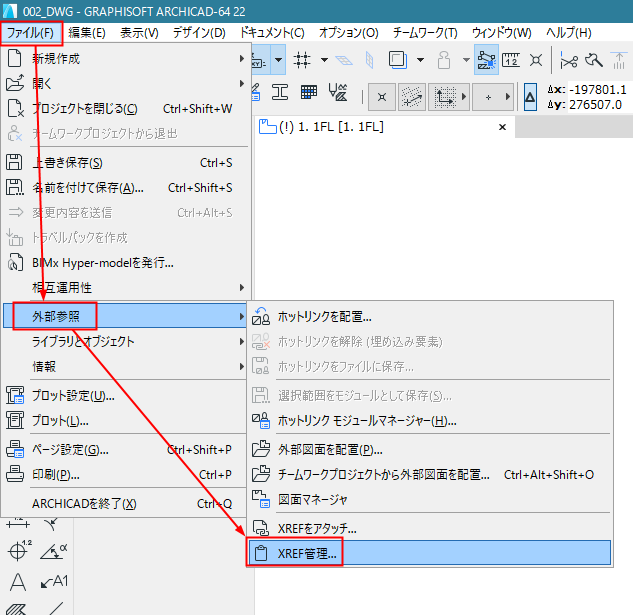Screen dimensions: 633x615
Task: Open the ドキュメント(C) menu
Action: point(272,33)
